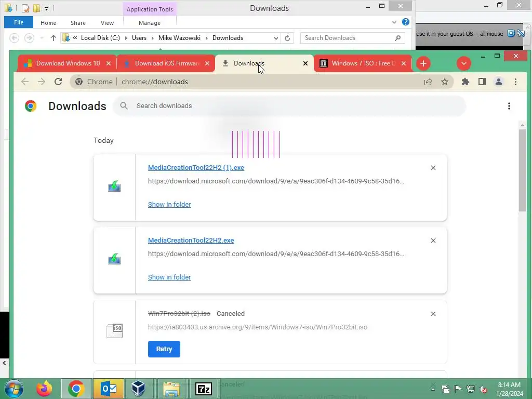Open Action Center flag tray icon
532x399 pixels.
(458, 389)
